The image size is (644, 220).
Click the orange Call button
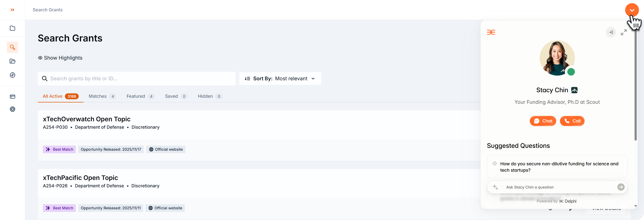coord(572,121)
